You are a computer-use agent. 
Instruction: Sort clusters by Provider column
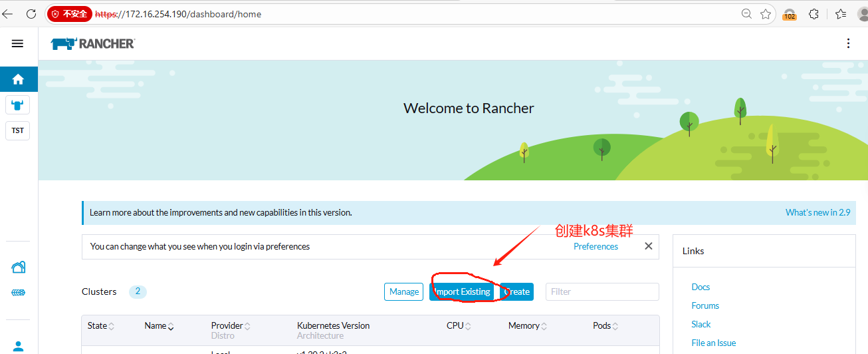(231, 325)
